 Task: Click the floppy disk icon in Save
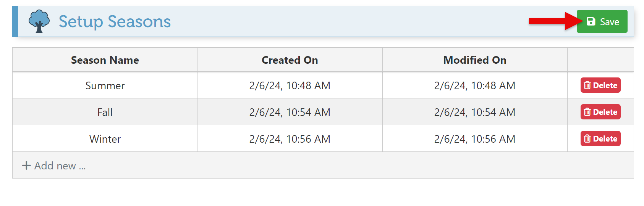(591, 21)
